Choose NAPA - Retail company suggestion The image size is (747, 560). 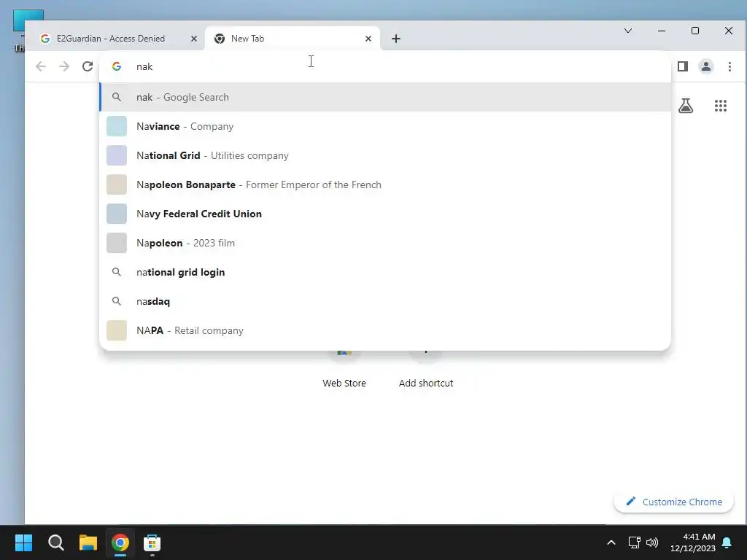(385, 330)
